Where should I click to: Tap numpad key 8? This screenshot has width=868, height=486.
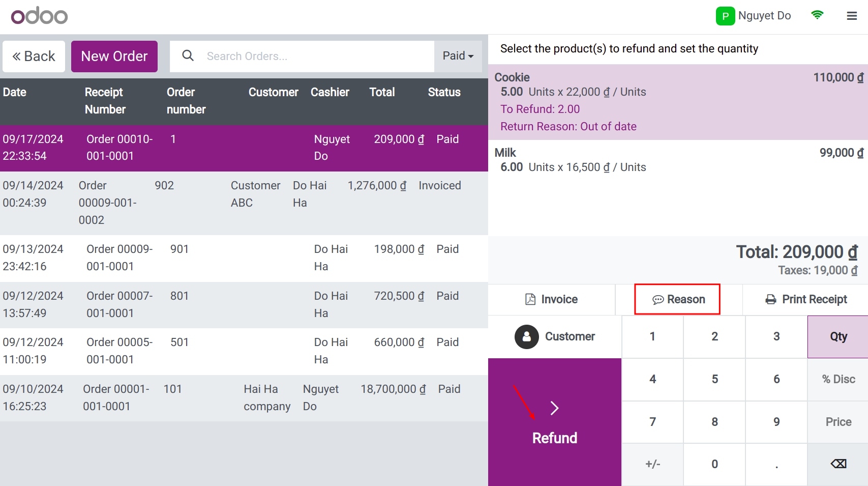tap(714, 422)
